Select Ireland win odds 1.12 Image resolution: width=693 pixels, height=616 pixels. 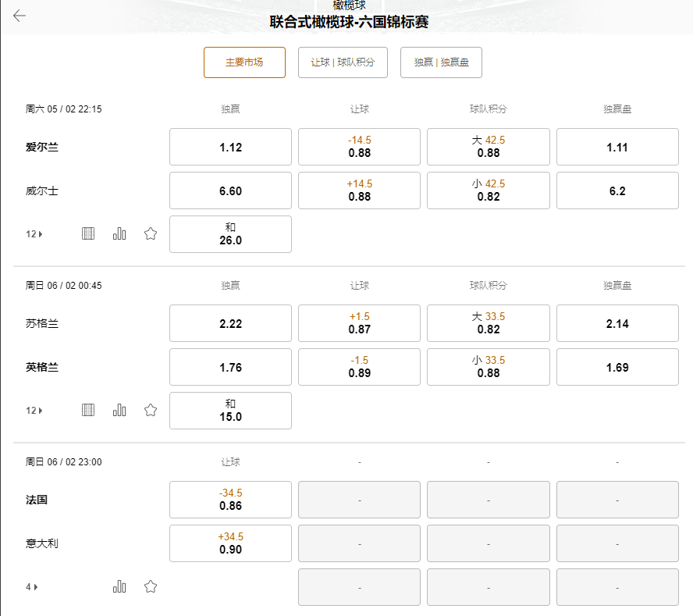tap(229, 147)
